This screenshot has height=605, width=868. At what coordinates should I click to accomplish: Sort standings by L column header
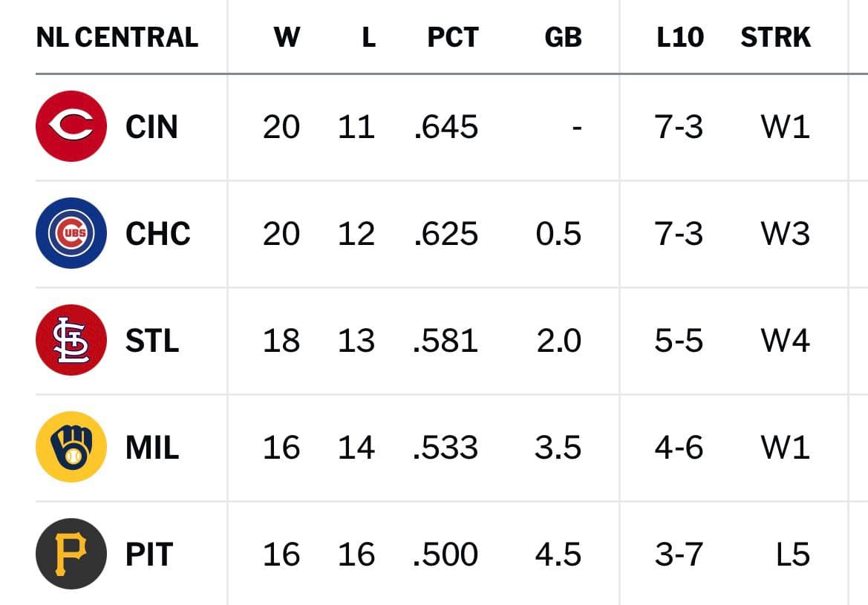coord(369,37)
